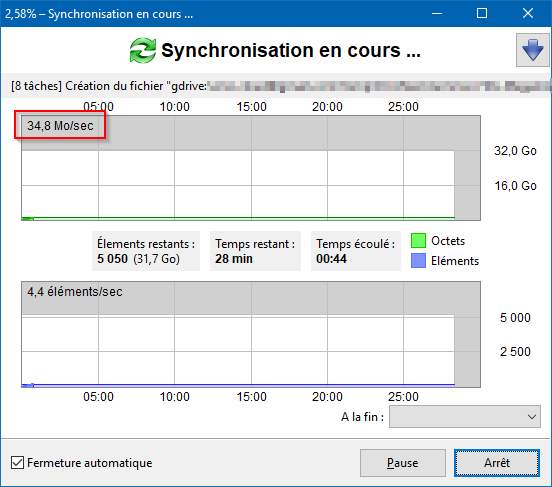Image resolution: width=552 pixels, height=487 pixels.
Task: Toggle the Fermeture automatique checkbox
Action: click(x=17, y=462)
